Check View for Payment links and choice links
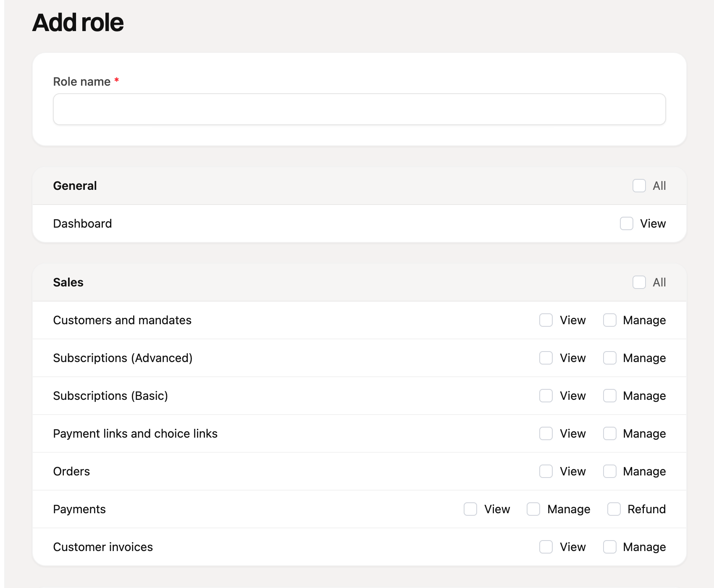The image size is (714, 588). point(546,433)
